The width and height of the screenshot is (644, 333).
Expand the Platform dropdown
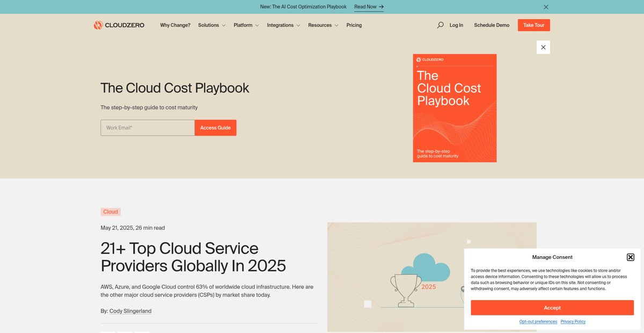click(x=246, y=25)
